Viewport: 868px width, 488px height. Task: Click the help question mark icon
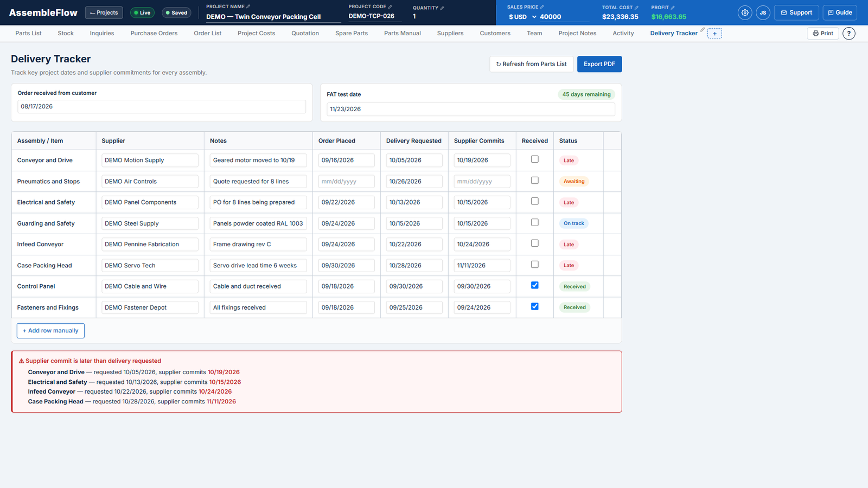(x=849, y=34)
